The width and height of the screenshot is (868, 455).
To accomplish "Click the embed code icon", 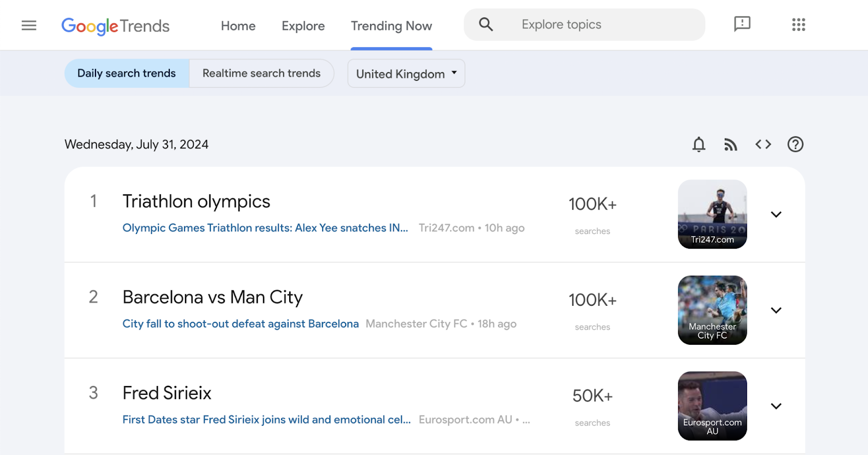I will [x=763, y=144].
